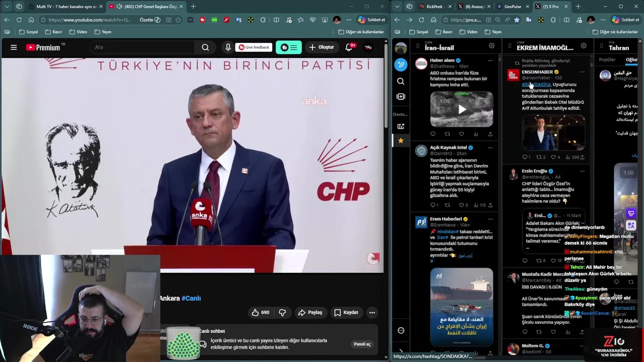Click Panel aç to open chat
This screenshot has width=644, height=362.
pos(362,344)
